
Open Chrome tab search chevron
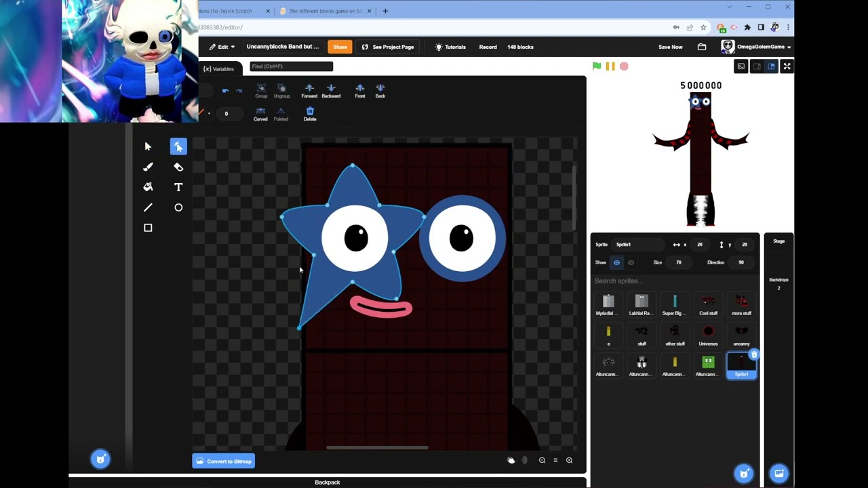[x=730, y=7]
